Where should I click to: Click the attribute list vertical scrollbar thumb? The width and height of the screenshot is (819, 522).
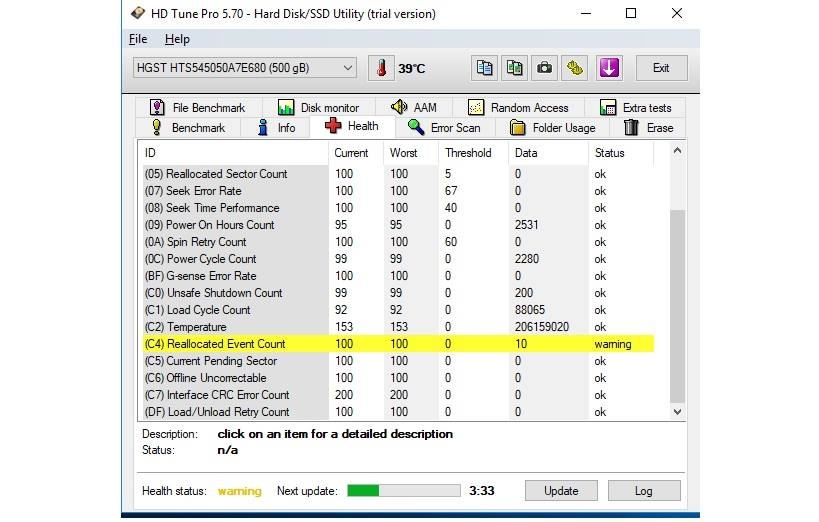pos(677,306)
